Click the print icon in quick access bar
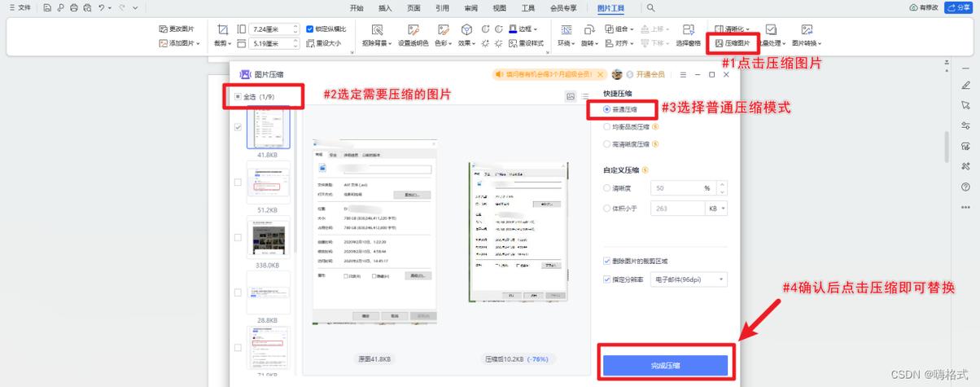 tap(74, 7)
